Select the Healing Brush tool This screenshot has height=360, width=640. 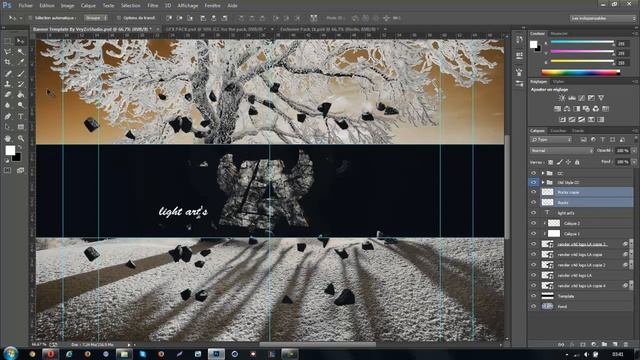(8, 73)
